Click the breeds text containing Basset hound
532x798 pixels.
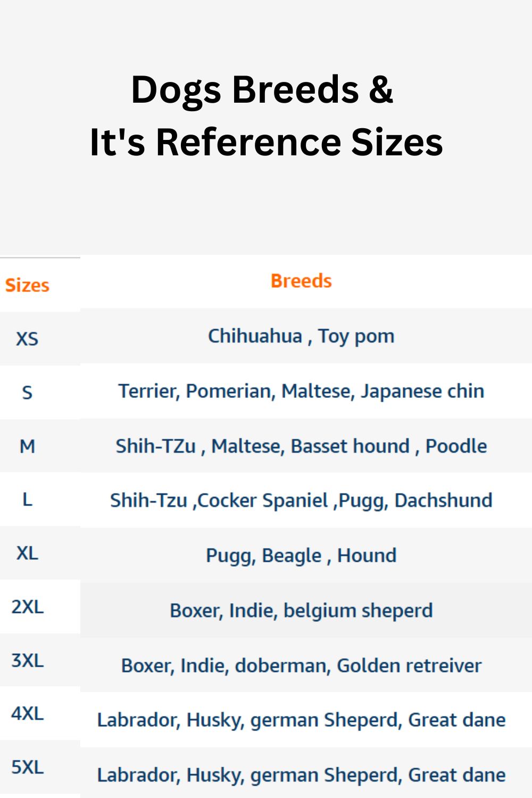[301, 446]
